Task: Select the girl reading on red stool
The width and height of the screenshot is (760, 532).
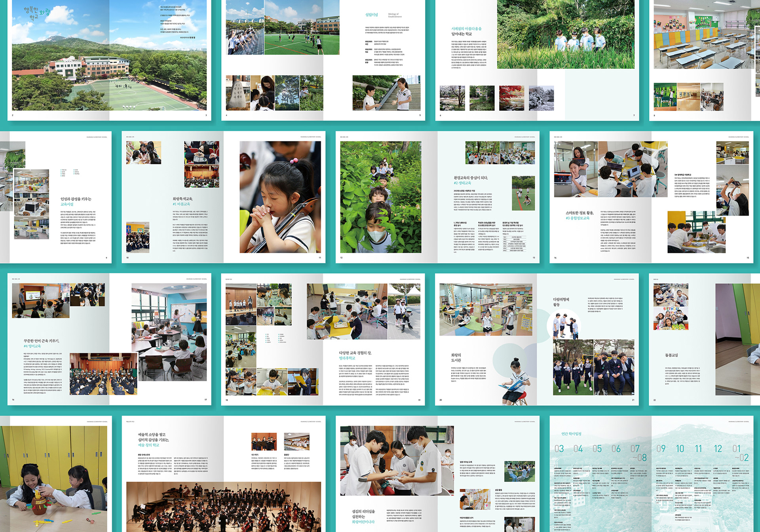Action: pos(515,381)
